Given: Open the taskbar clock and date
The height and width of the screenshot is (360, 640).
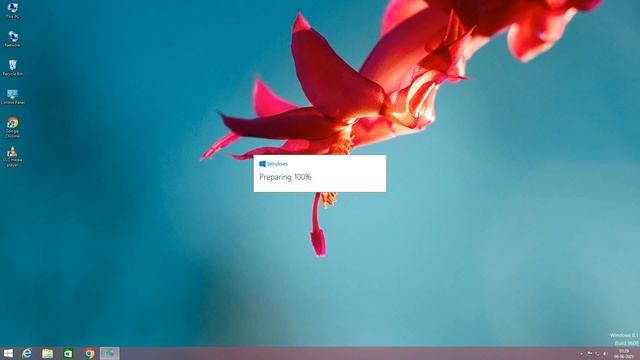Looking at the screenshot, I should [624, 354].
